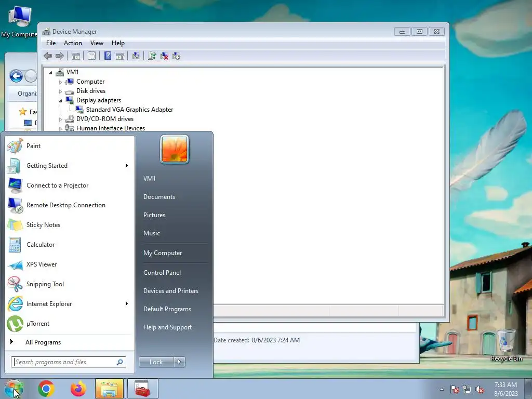Collapse the Display adapters node
This screenshot has height=399, width=532.
[60, 101]
